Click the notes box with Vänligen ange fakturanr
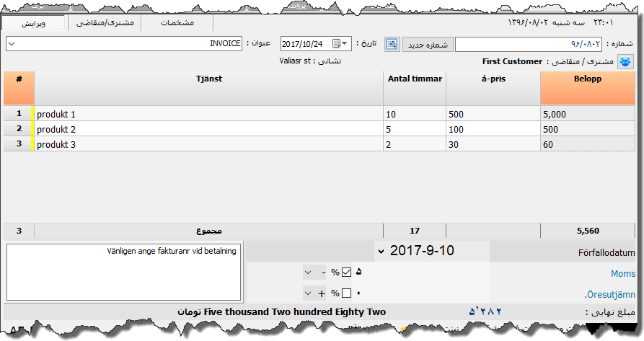644x341 pixels. pos(123,272)
